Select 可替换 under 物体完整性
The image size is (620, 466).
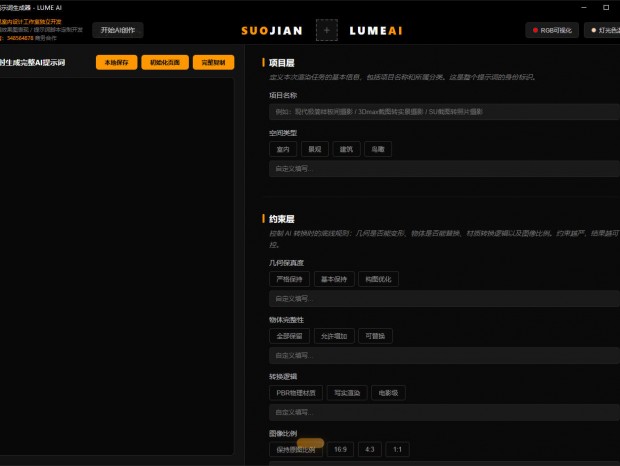(375, 336)
